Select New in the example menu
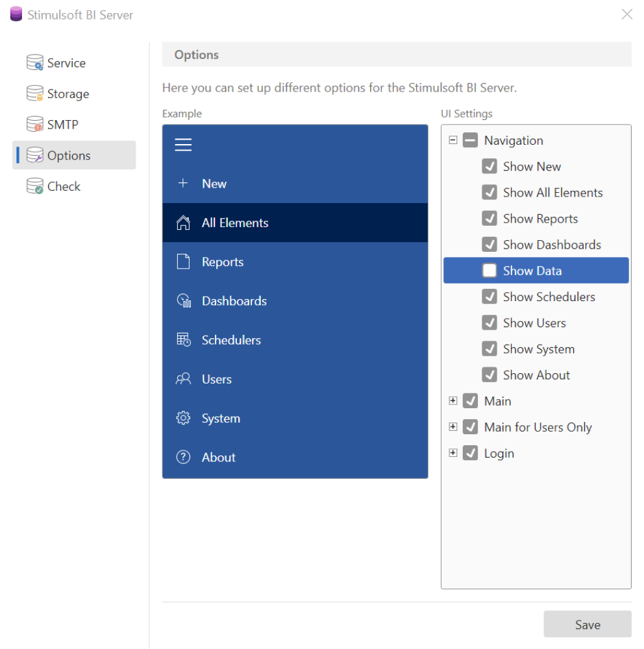 [x=295, y=184]
